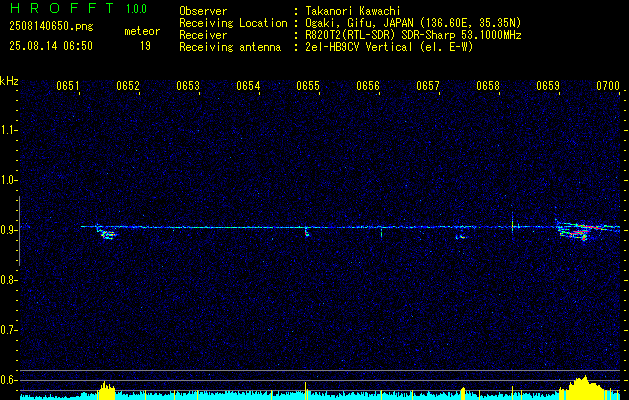Select the file name 2508140650.png
Image resolution: width=629 pixels, height=400 pixels.
(x=51, y=26)
